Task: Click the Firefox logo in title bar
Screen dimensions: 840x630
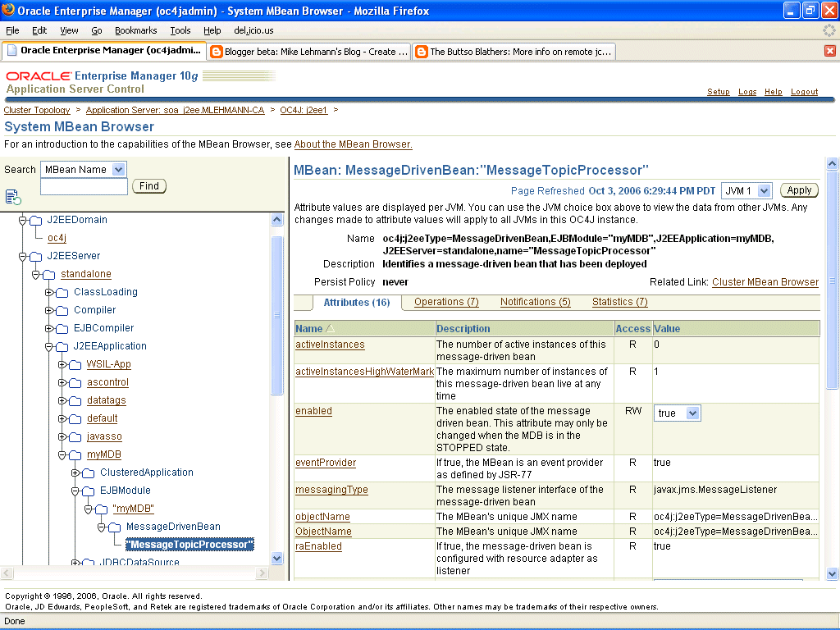Action: (8, 10)
